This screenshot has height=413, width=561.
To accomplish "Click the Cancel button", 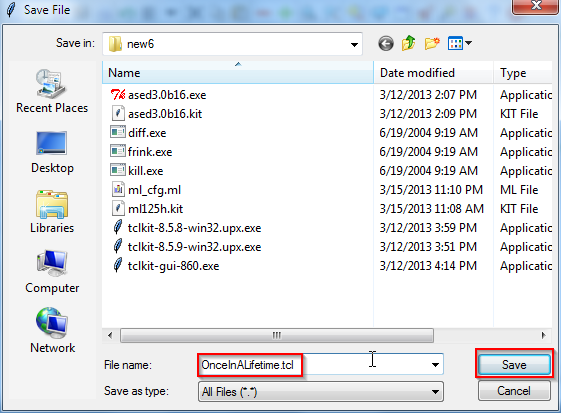I will click(514, 391).
